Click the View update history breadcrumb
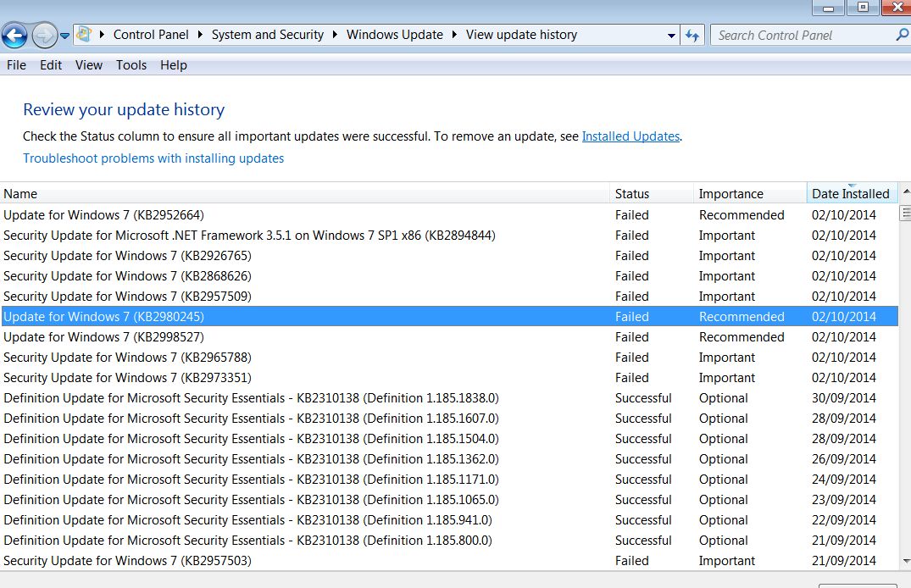Viewport: 911px width, 588px height. pyautogui.click(x=521, y=35)
